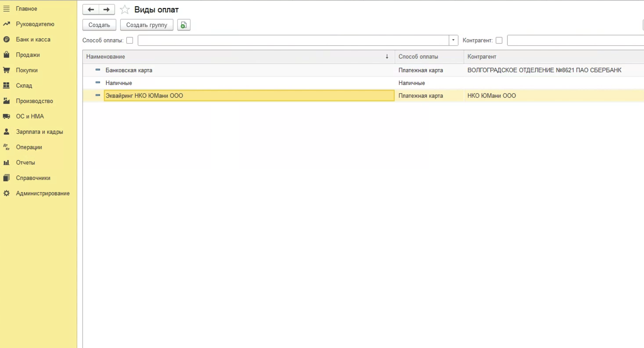Image resolution: width=644 pixels, height=348 pixels.
Task: Enable the Способ оплаты filter checkbox
Action: [x=130, y=40]
